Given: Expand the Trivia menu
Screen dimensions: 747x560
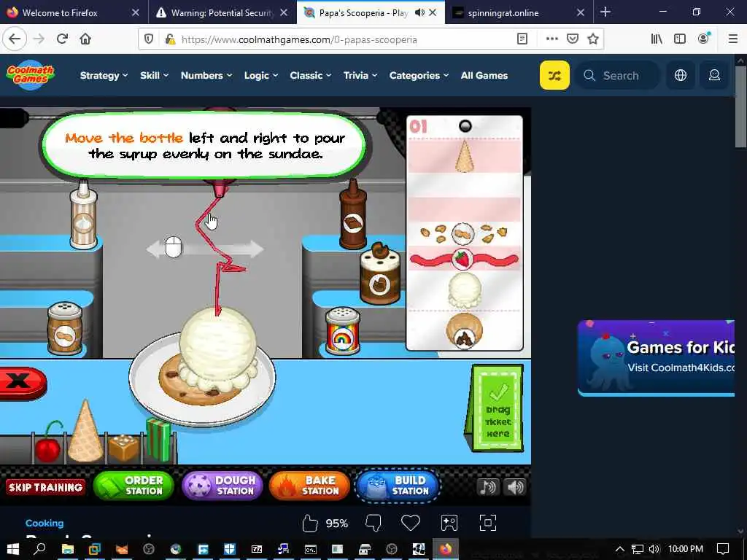Looking at the screenshot, I should 360,75.
